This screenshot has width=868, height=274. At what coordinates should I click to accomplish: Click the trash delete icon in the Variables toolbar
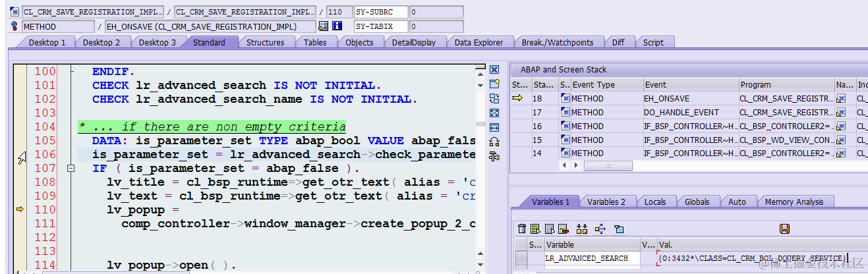[522, 229]
